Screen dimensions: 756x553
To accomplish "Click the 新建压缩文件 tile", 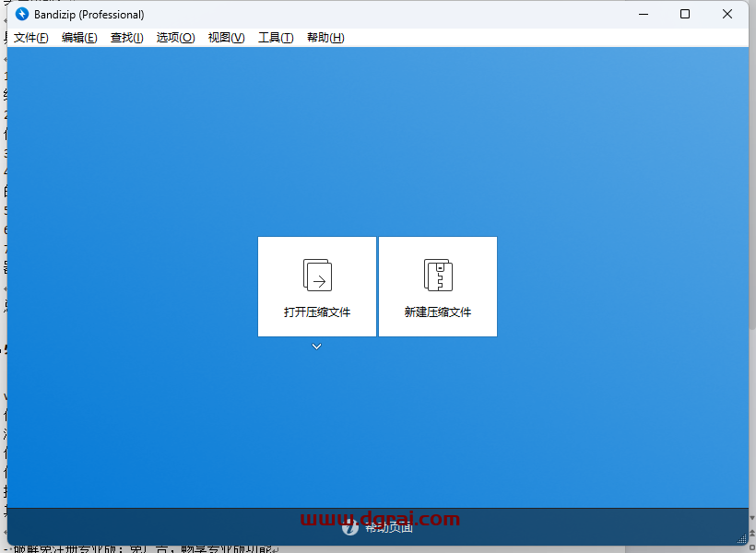I will (x=438, y=287).
